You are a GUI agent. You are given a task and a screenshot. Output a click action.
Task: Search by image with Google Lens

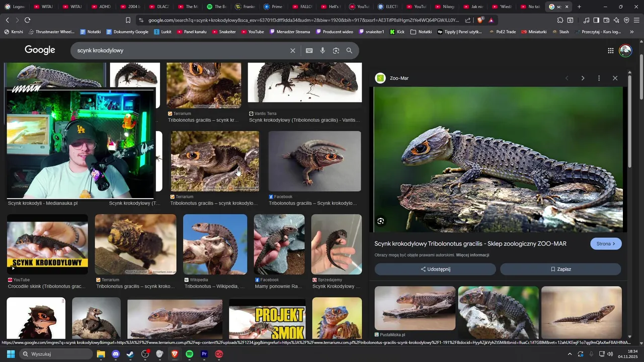pos(336,51)
